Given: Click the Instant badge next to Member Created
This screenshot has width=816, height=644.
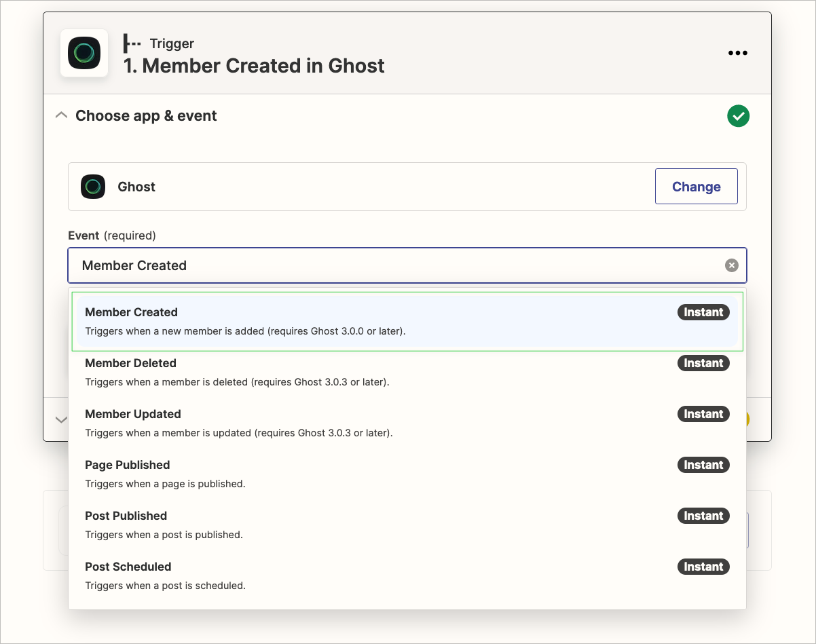Looking at the screenshot, I should (x=703, y=311).
